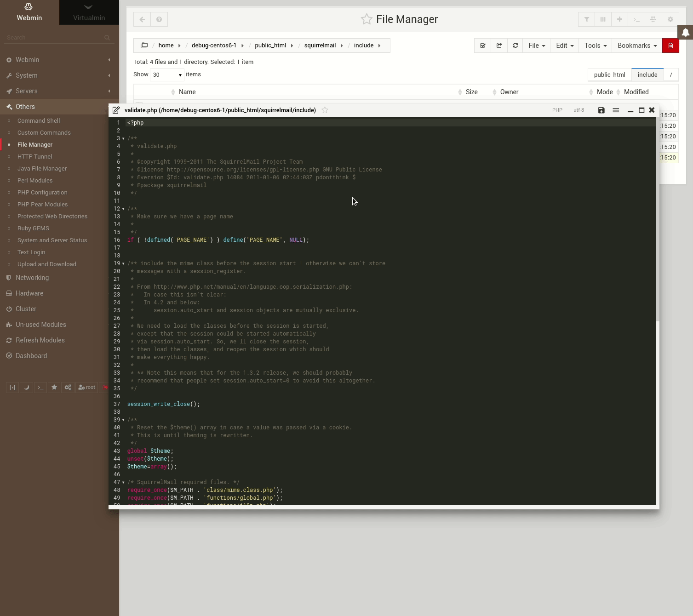Sort files by Modified column
693x616 pixels.
click(x=636, y=92)
